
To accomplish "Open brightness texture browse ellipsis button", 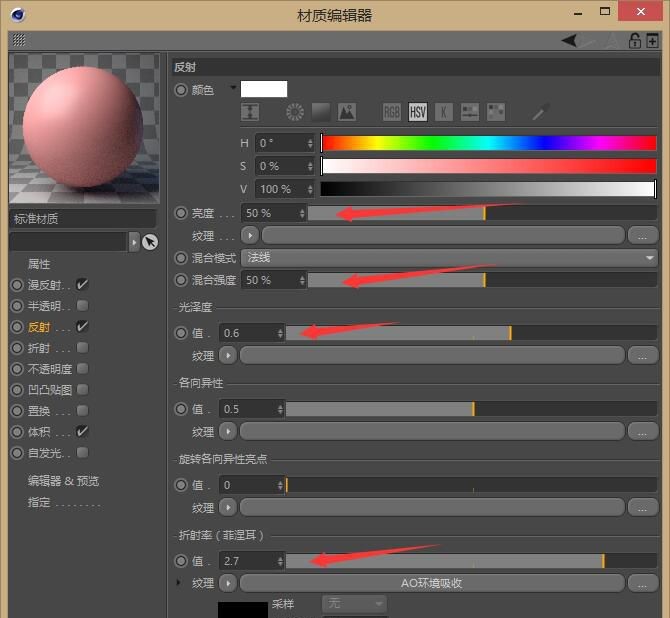I will pyautogui.click(x=642, y=235).
